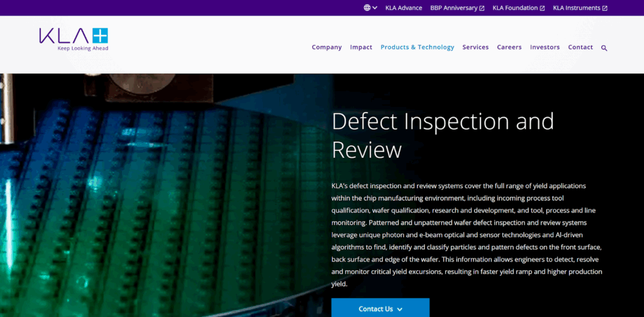Open the Investors menu
This screenshot has width=644, height=317.
(x=545, y=47)
